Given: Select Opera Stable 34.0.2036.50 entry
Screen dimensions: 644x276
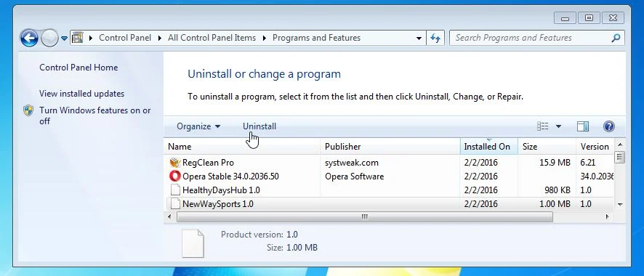Looking at the screenshot, I should coord(230,176).
